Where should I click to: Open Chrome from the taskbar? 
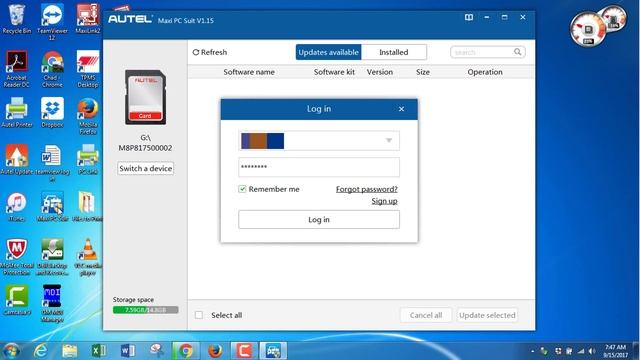click(x=186, y=351)
